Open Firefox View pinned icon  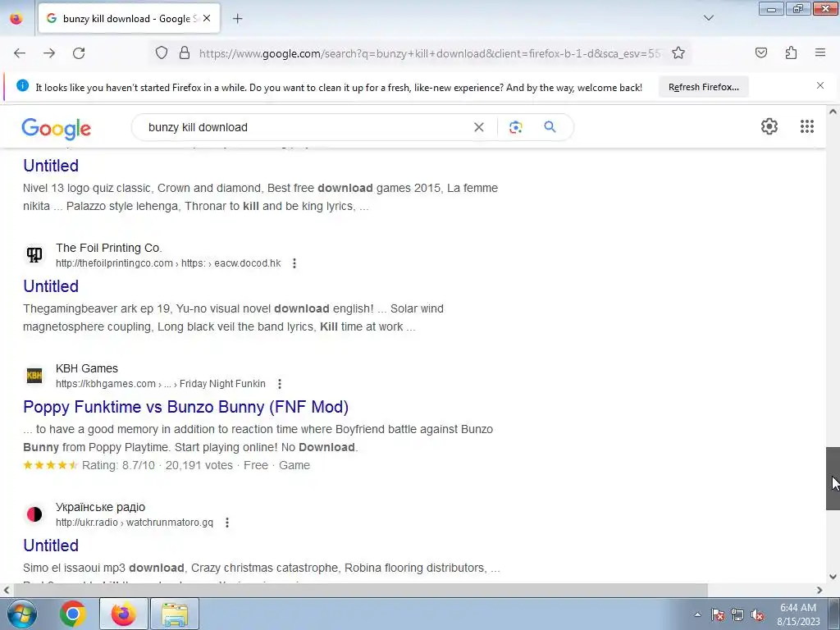pyautogui.click(x=16, y=19)
